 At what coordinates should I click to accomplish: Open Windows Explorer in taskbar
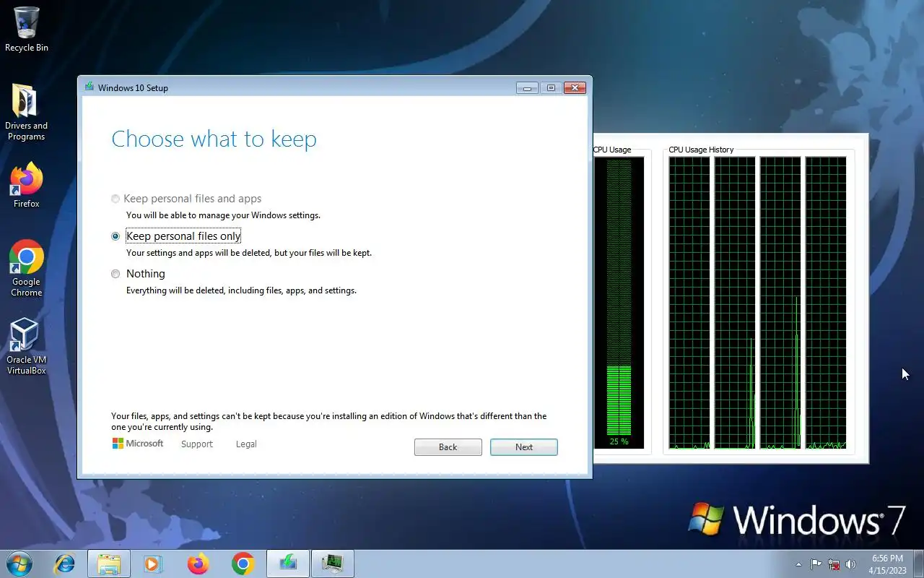click(109, 564)
